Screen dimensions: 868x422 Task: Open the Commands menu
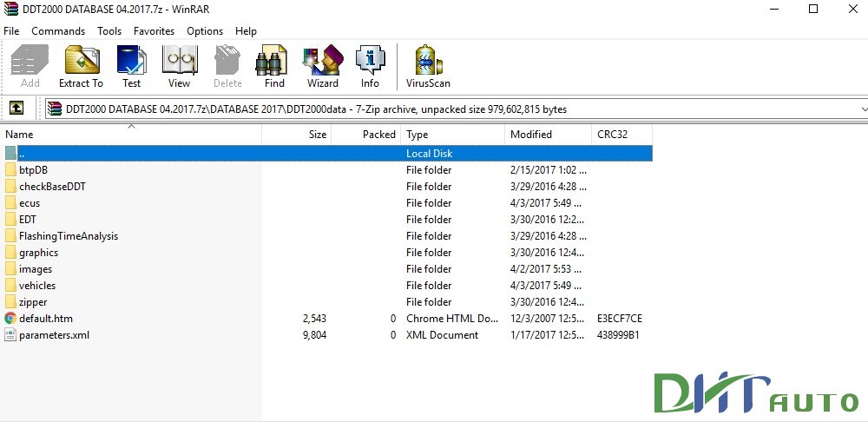tap(58, 31)
